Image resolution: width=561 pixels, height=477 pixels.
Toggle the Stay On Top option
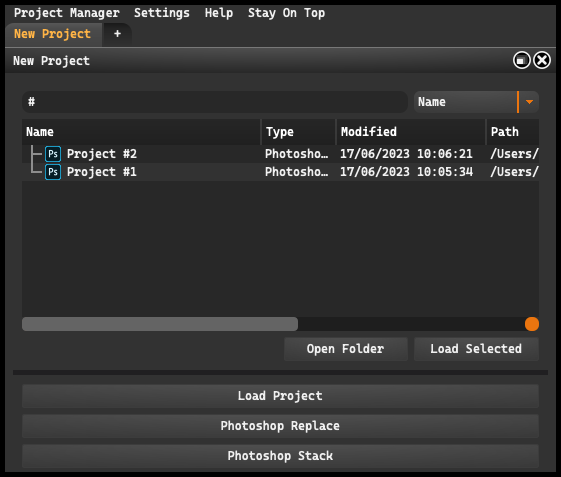[x=287, y=13]
